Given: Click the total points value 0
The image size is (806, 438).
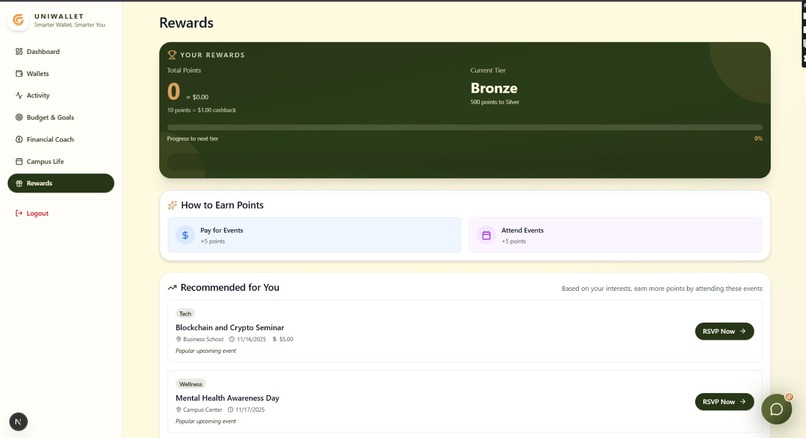Looking at the screenshot, I should pos(174,92).
